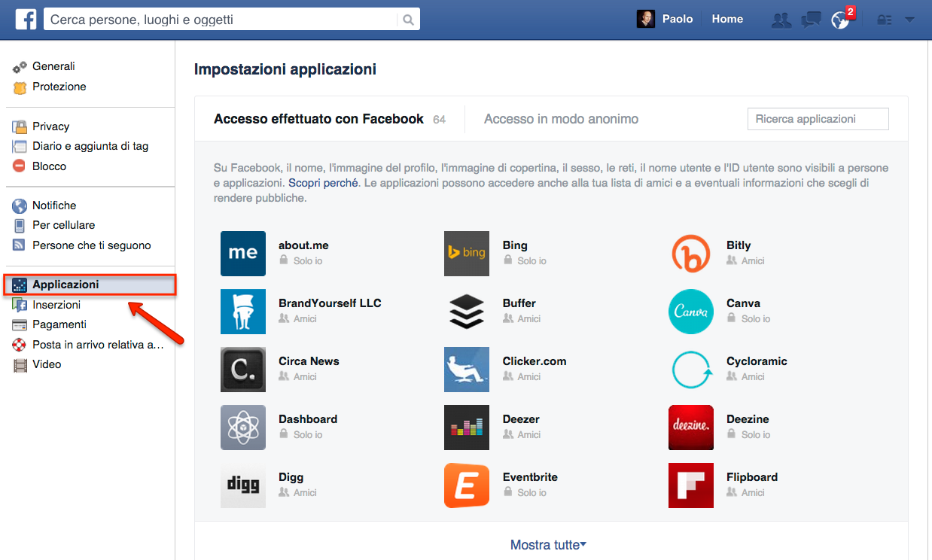This screenshot has height=560, width=932.
Task: Open Video settings
Action: [x=47, y=364]
